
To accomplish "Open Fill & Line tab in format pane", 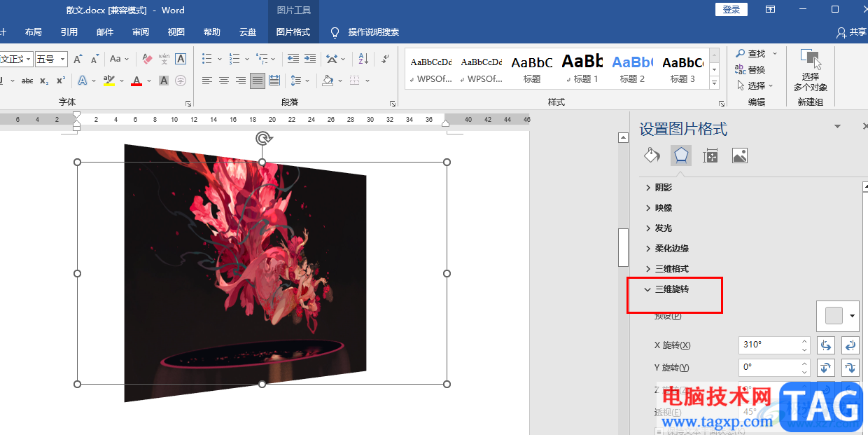I will tap(652, 155).
